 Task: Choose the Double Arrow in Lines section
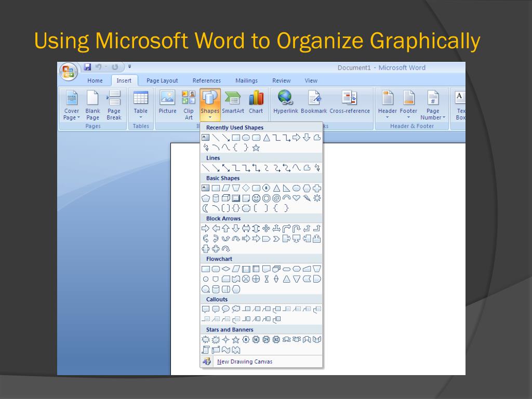225,168
